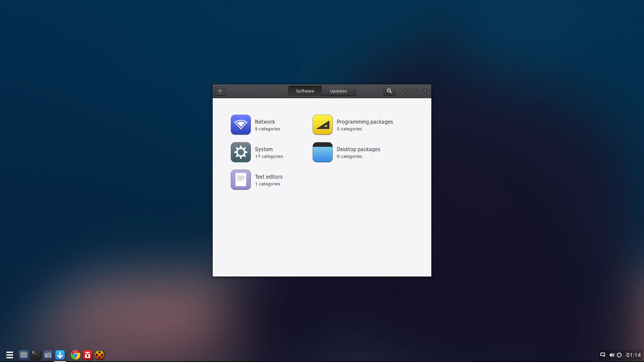This screenshot has width=644, height=362.
Task: Click the blue download arrow taskbar icon
Action: (x=60, y=355)
